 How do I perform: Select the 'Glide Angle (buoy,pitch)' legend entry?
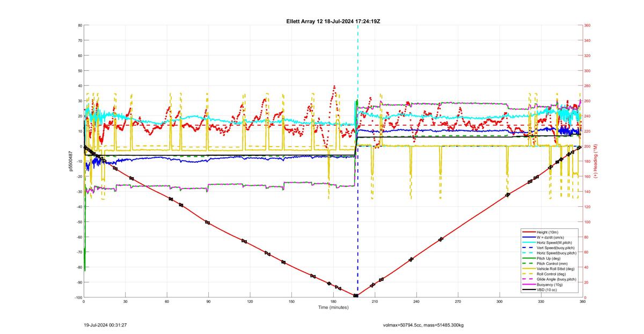(557, 279)
